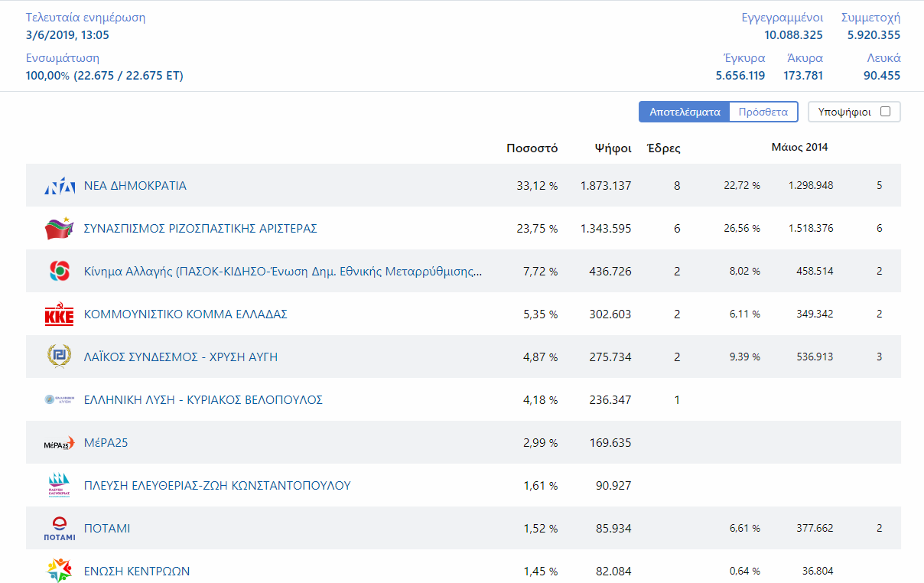Screen dimensions: 924x583
Task: Click the 2014 votes value 1.298.948
Action: point(811,186)
